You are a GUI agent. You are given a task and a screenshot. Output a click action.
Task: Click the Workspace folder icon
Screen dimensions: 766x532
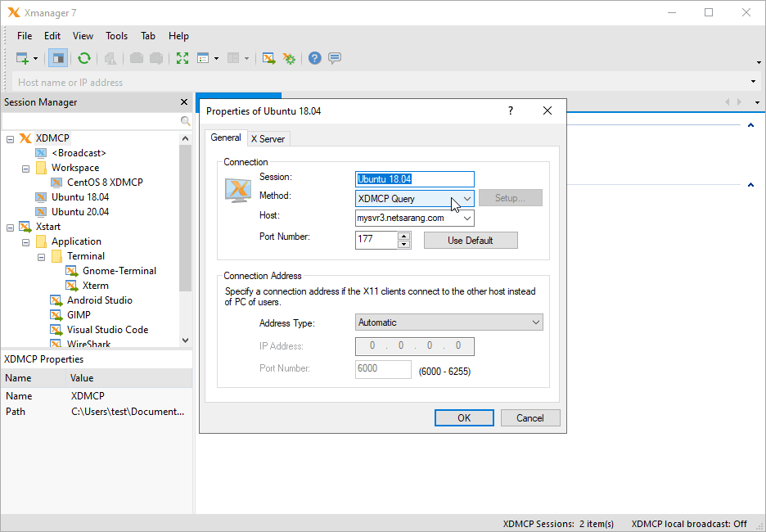click(x=42, y=168)
